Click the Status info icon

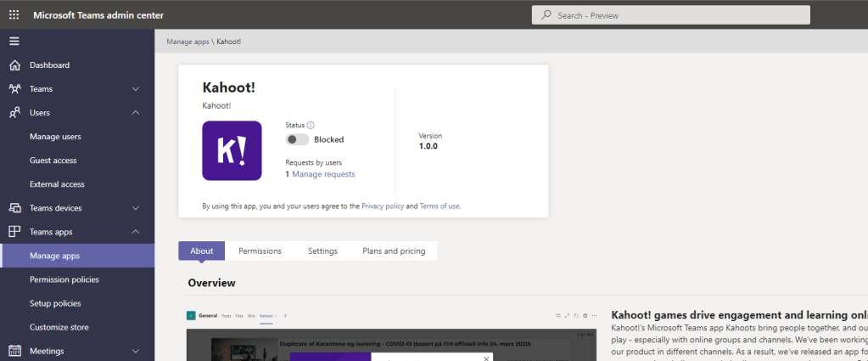[311, 125]
